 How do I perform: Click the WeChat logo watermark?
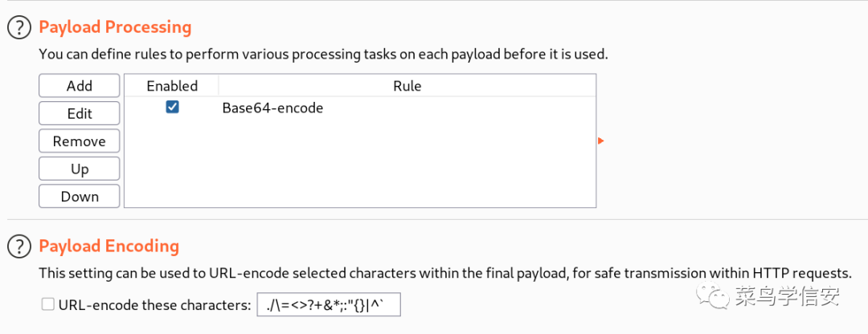(x=712, y=297)
